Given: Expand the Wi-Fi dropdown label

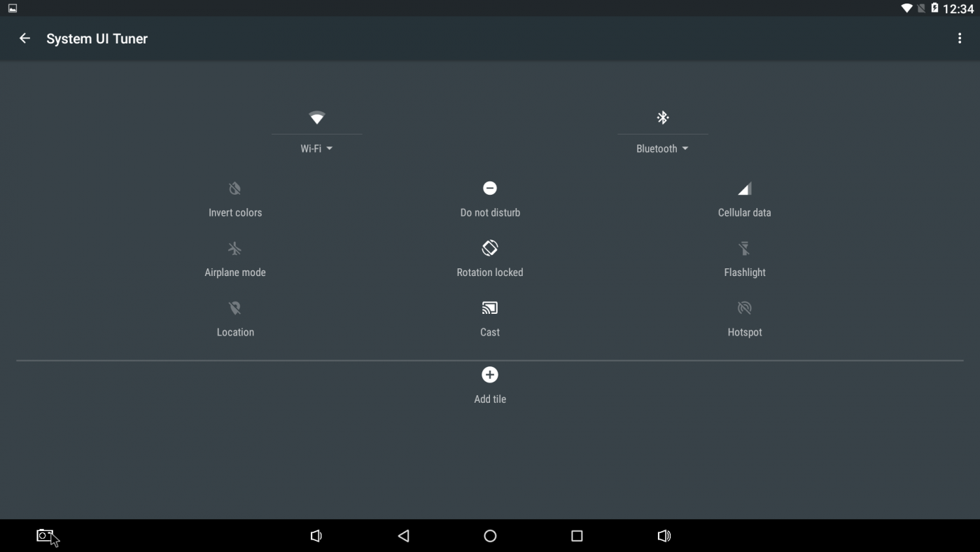Looking at the screenshot, I should click(x=316, y=149).
